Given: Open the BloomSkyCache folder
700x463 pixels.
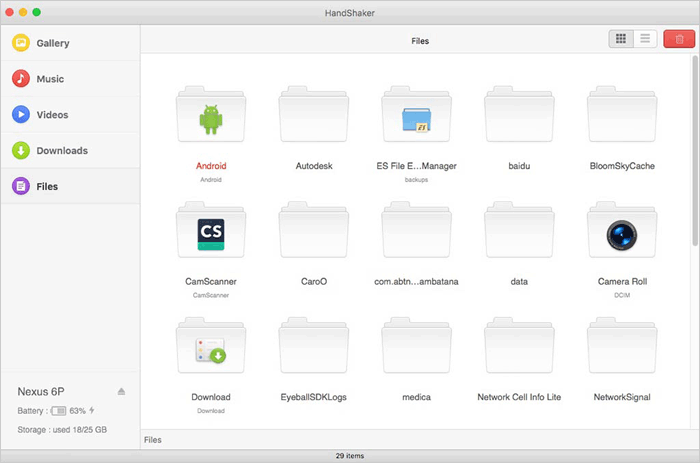Looking at the screenshot, I should click(622, 118).
